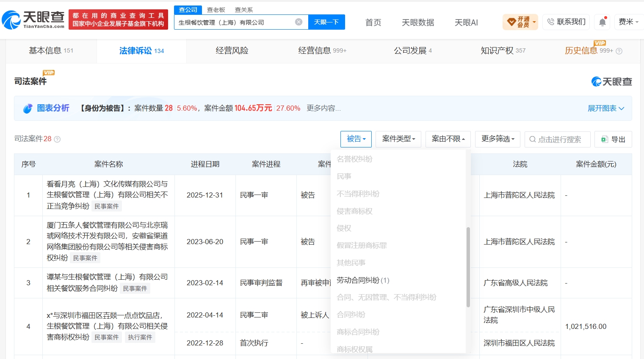644x359 pixels.
Task: Click the amount 1,021,516.00
Action: (x=586, y=326)
